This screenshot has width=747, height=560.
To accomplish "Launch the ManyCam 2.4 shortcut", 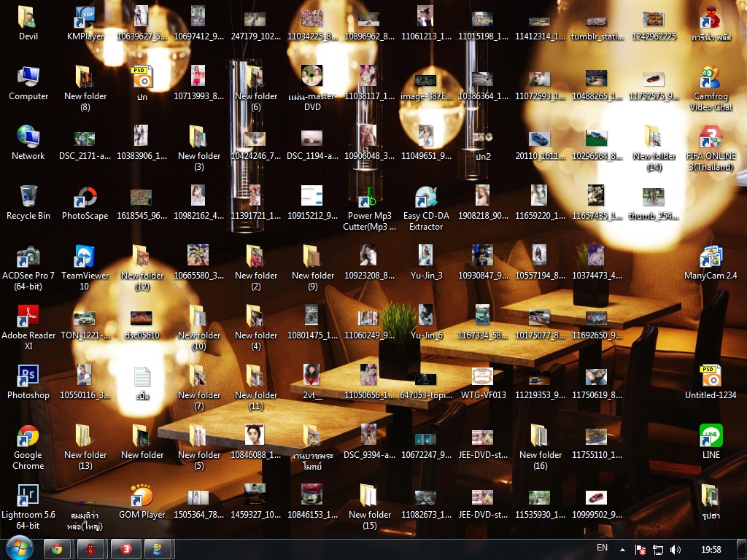I will pyautogui.click(x=711, y=262).
